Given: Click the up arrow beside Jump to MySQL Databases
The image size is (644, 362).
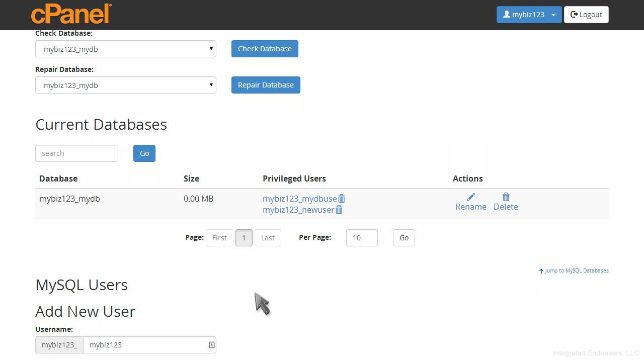Looking at the screenshot, I should point(541,271).
